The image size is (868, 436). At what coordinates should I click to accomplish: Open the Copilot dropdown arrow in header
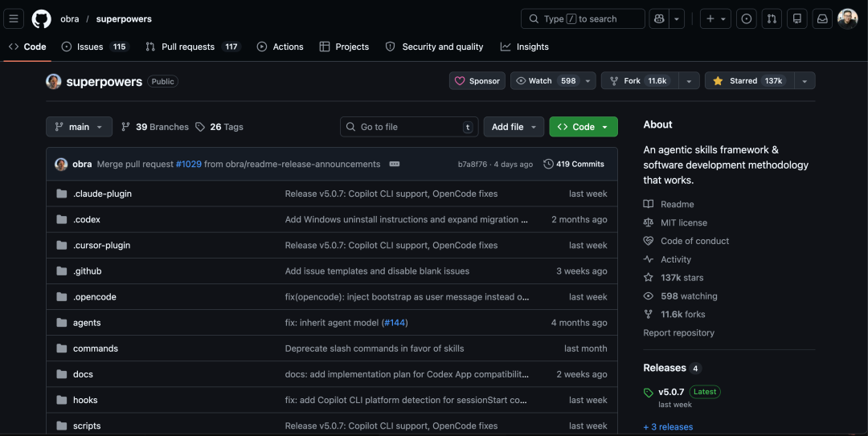[x=677, y=18]
